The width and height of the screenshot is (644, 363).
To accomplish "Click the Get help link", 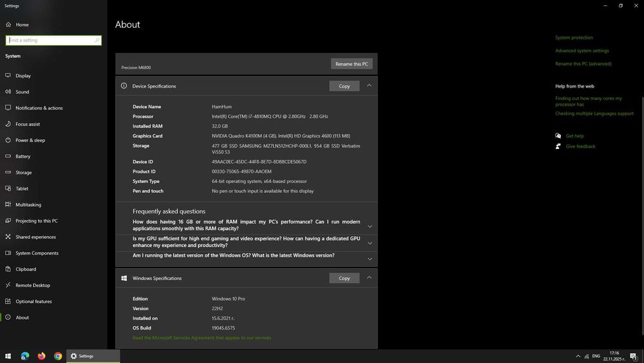I will [574, 135].
